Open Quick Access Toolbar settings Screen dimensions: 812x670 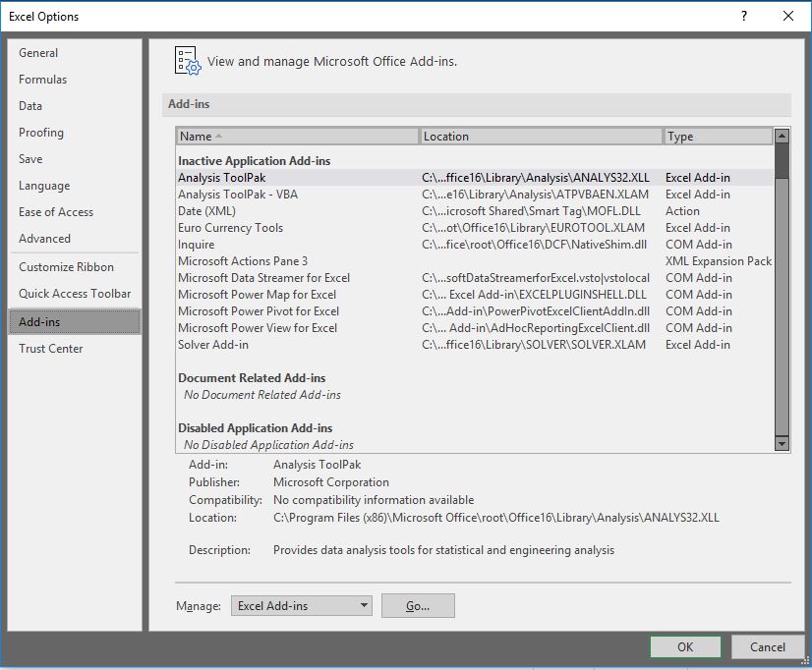(x=75, y=294)
